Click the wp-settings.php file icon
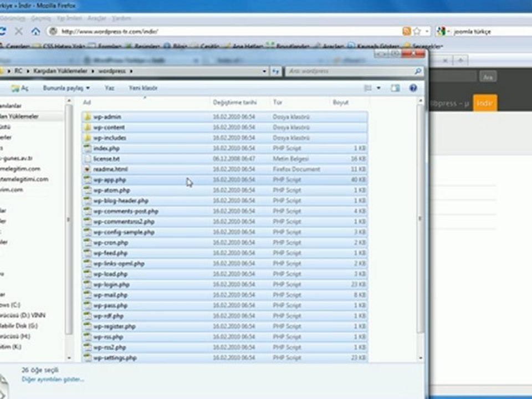Image resolution: width=532 pixels, height=399 pixels. click(88, 358)
